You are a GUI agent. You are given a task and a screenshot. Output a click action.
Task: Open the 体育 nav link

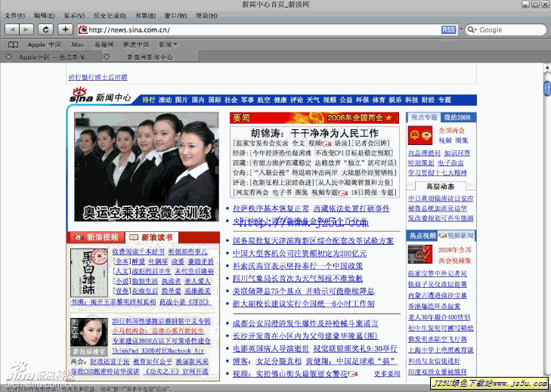pos(379,100)
